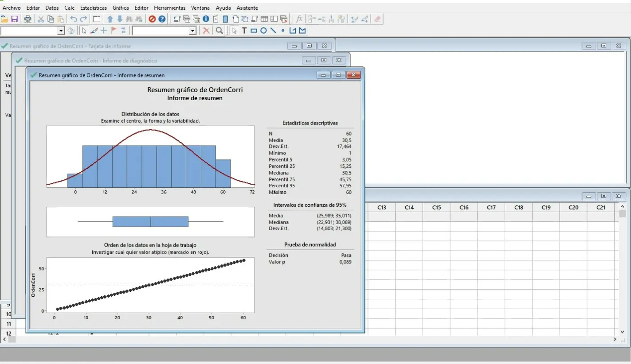
Task: Select the Line drawing tool
Action: [273, 31]
